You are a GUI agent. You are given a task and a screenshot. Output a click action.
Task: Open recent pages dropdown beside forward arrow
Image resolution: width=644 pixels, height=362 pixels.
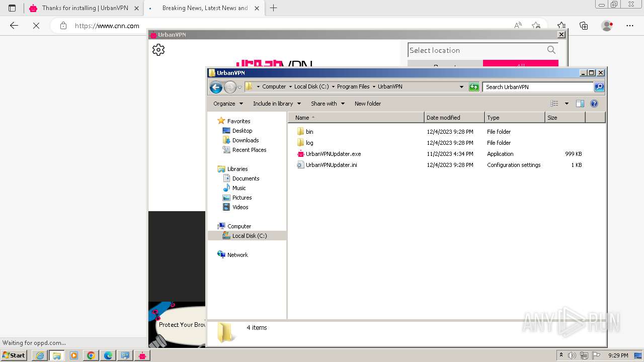[x=239, y=87]
